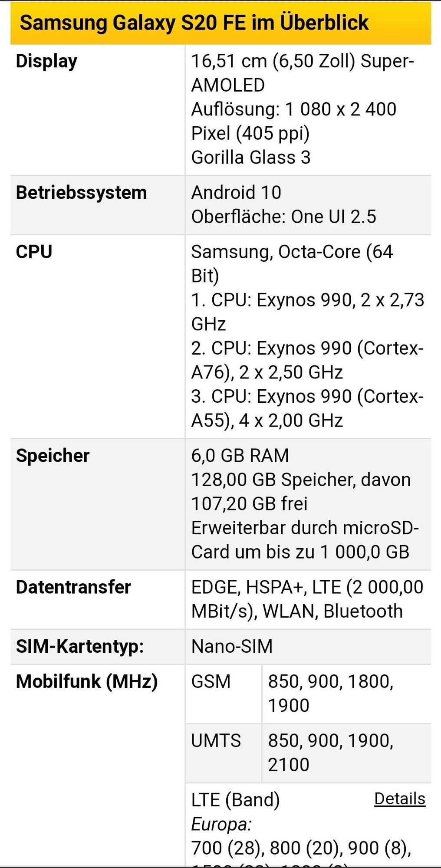Screen dimensions: 441x868
Task: Open the Details link beside LTE (Band)
Action: coord(399,799)
